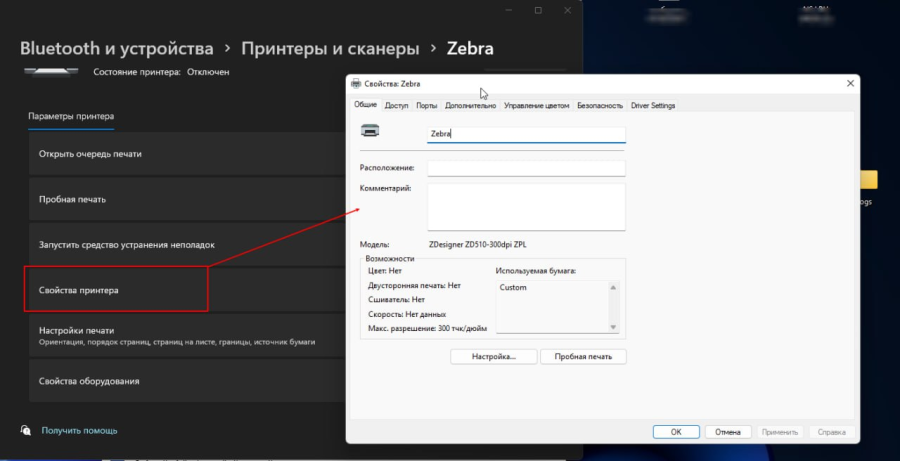Image resolution: width=900 pixels, height=461 pixels.
Task: Close the Свойства: Zebra dialog
Action: tap(850, 83)
